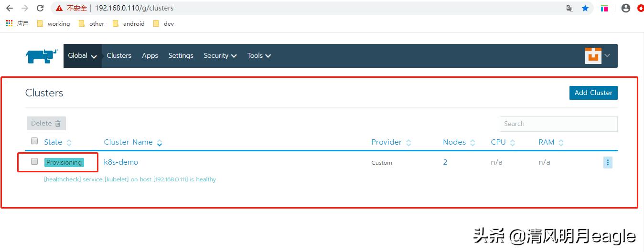Sort by the RAM column
This screenshot has height=252, width=644.
[551, 142]
